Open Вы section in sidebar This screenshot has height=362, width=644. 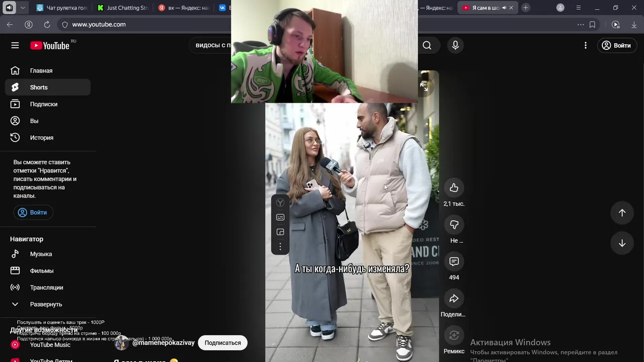point(48,121)
